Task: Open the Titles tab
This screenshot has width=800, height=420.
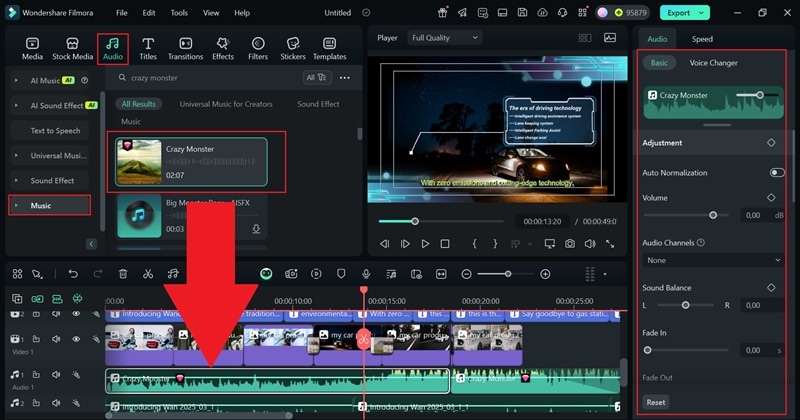Action: click(x=148, y=49)
